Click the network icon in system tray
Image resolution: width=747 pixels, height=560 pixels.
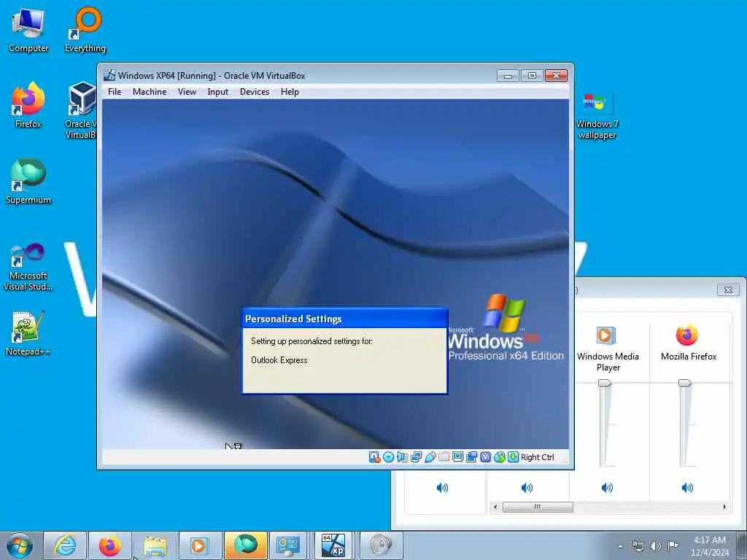(x=638, y=546)
